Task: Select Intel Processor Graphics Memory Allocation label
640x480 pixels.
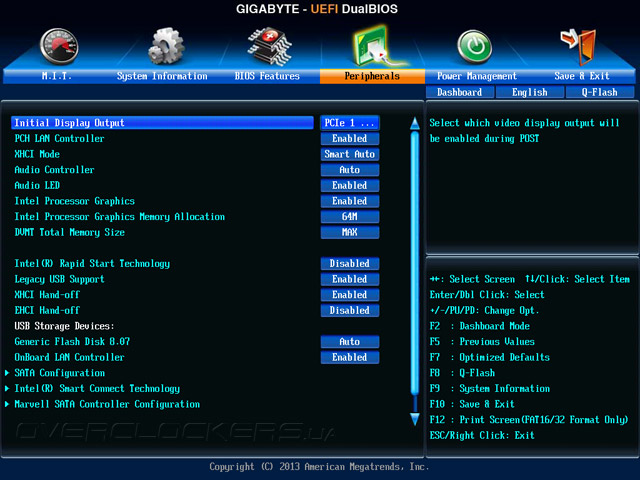Action: [x=120, y=217]
